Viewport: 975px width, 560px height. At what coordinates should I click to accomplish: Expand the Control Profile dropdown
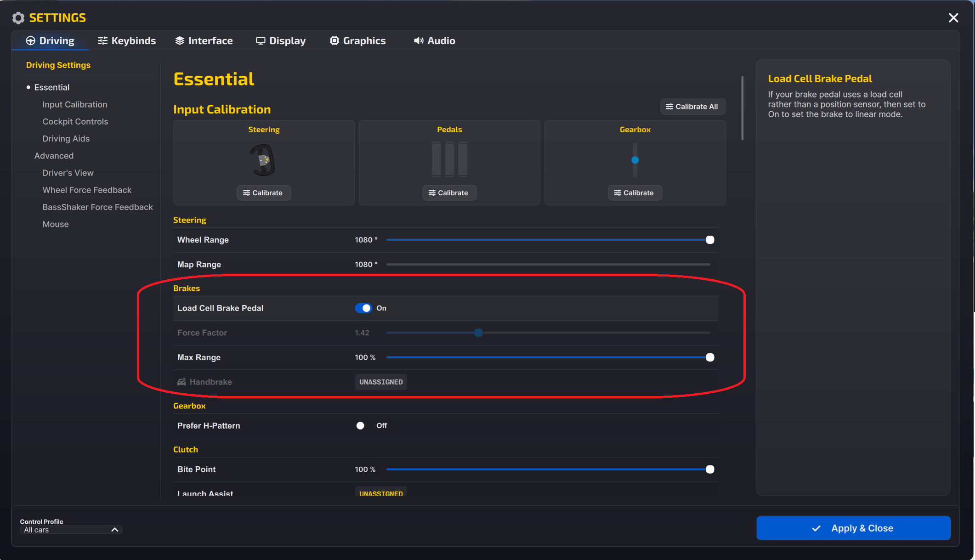pos(71,530)
